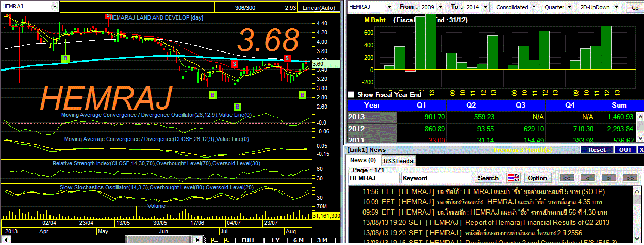Viewport: 644px width, 245px height.
Task: Go to first news page (<<)
Action: [567, 178]
